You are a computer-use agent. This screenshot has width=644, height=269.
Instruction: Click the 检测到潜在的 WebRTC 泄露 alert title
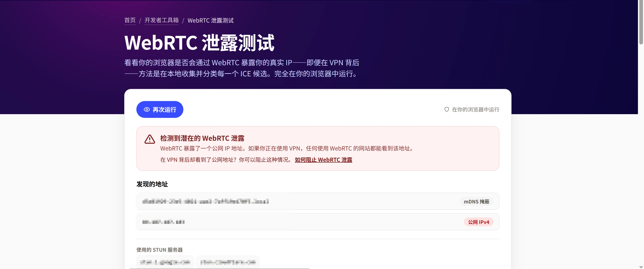[x=202, y=138]
